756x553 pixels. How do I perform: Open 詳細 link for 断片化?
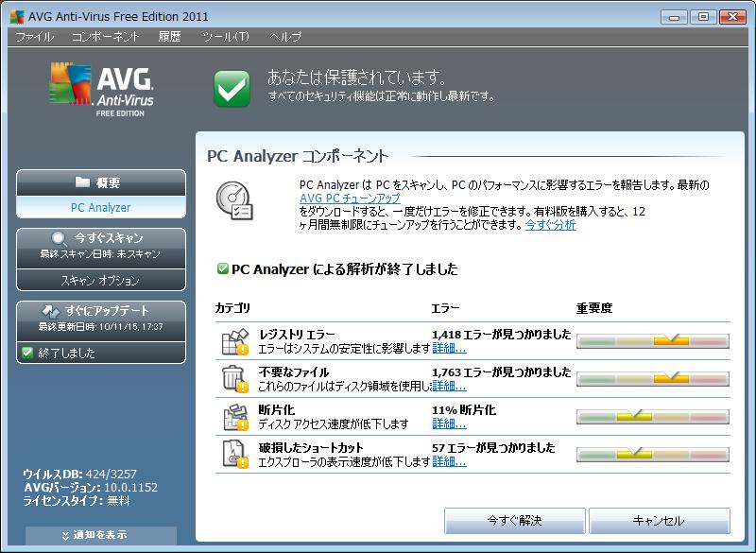pos(449,423)
